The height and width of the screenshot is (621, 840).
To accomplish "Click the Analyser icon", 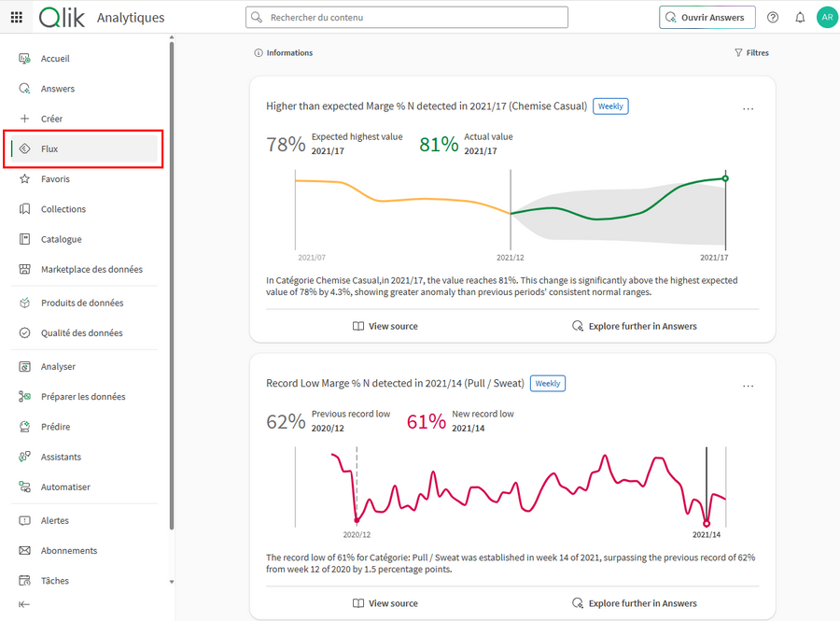I will click(x=24, y=366).
